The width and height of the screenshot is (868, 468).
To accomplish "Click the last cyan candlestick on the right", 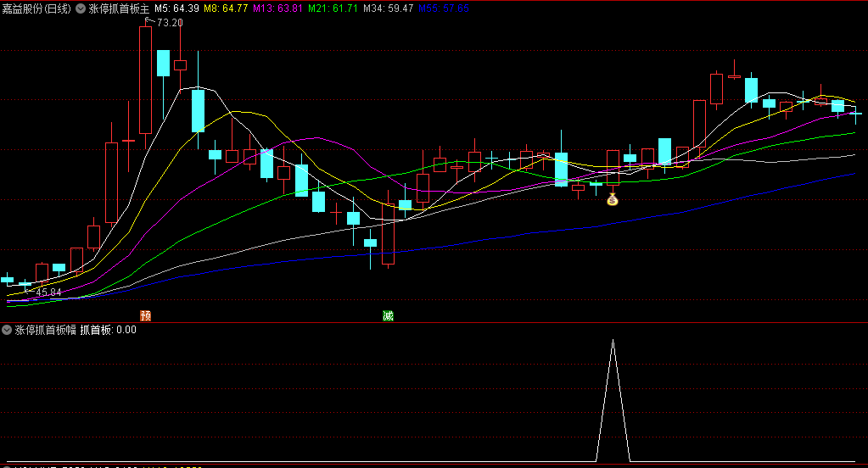I will click(856, 114).
